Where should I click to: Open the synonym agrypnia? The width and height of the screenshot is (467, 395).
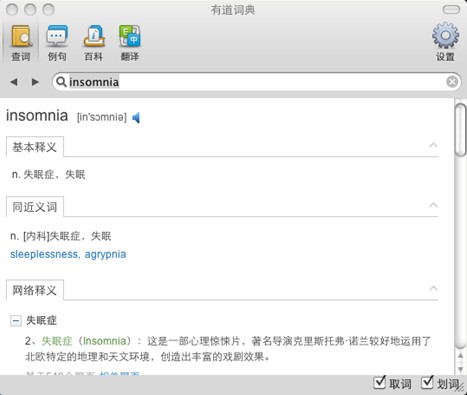coord(105,254)
